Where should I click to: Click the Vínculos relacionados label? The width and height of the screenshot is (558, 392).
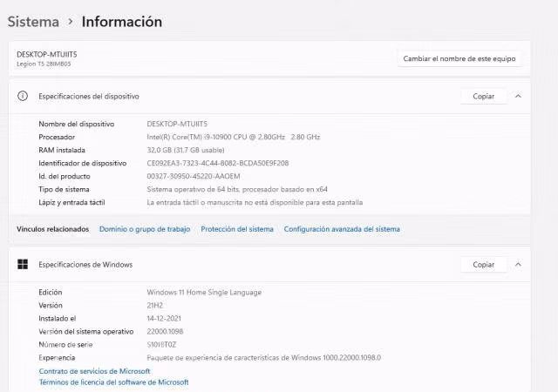click(52, 229)
